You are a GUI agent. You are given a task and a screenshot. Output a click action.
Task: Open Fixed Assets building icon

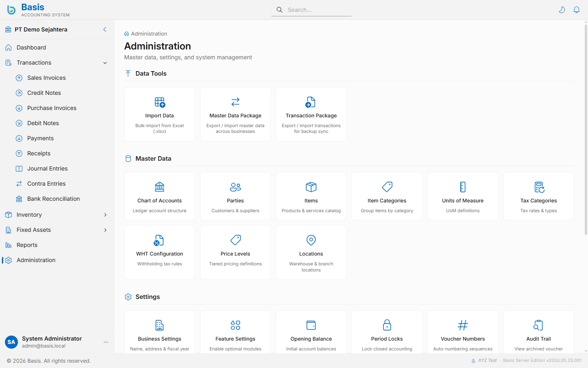click(x=9, y=230)
